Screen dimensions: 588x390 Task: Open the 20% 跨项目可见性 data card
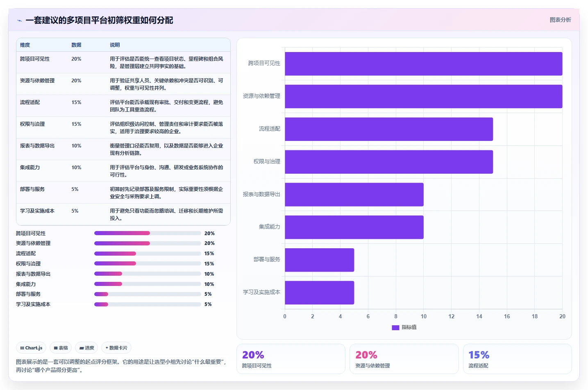[291, 359]
